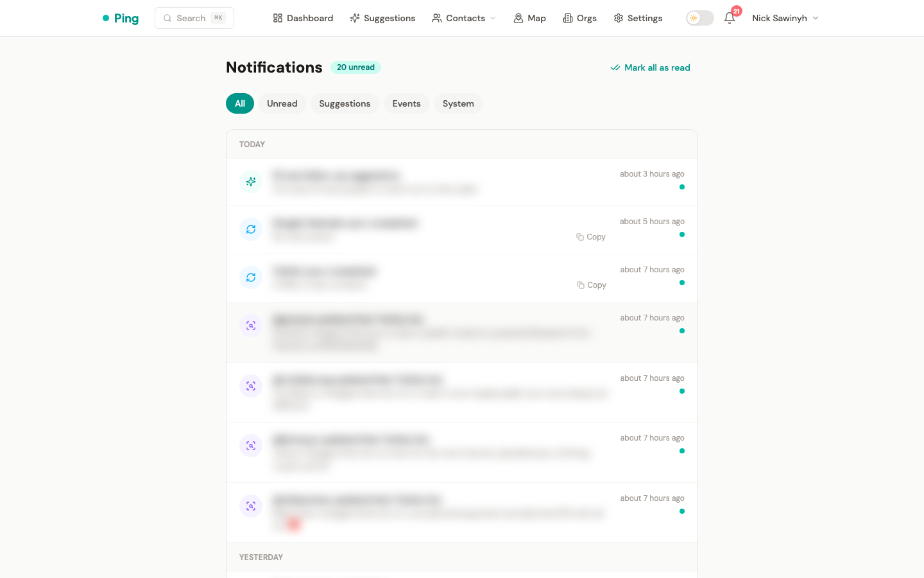Image resolution: width=924 pixels, height=578 pixels.
Task: Click the Contacts people icon
Action: coord(437,18)
